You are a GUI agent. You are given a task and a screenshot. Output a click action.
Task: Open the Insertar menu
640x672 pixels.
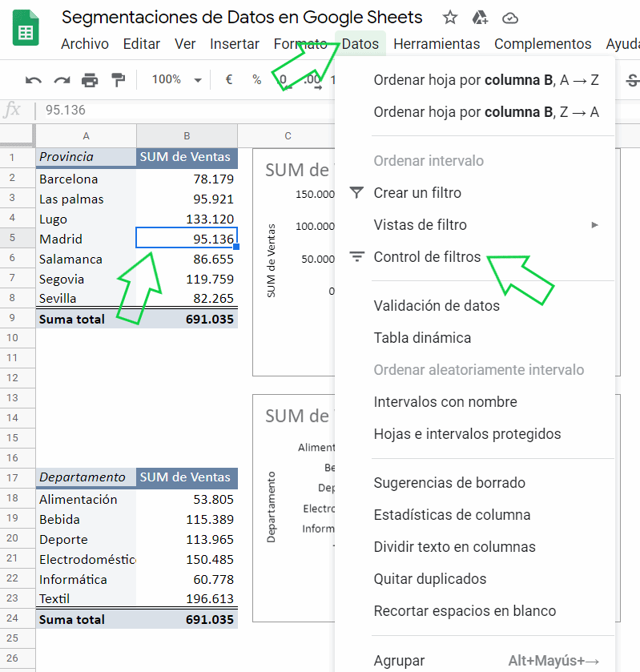235,44
